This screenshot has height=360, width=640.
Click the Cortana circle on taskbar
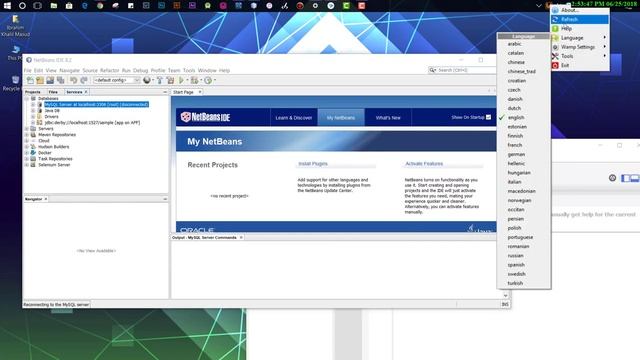[22, 6]
